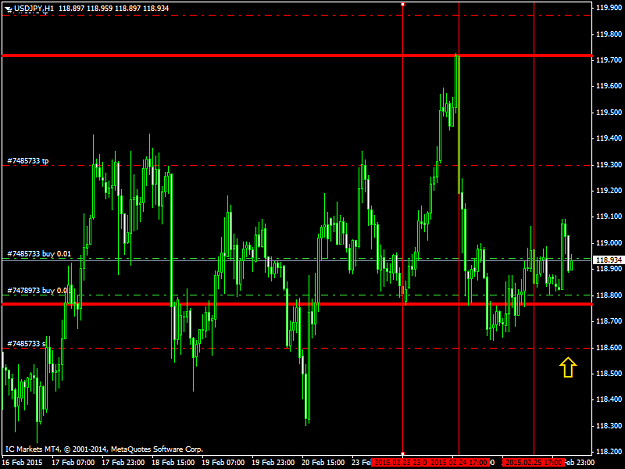Click the 2015.02.25 17:00 date label
Viewport: 625px width, 469px height.
point(533,463)
